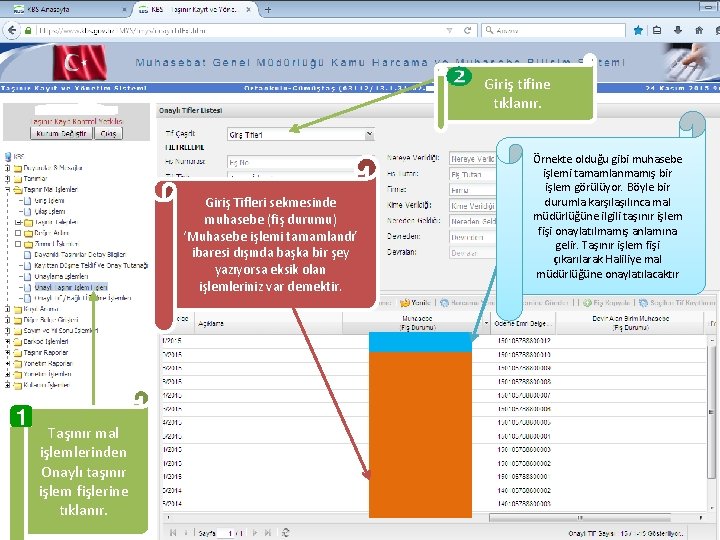Viewport: 720px width, 540px height.
Task: Bookmark this page with the star icon
Action: 638,30
